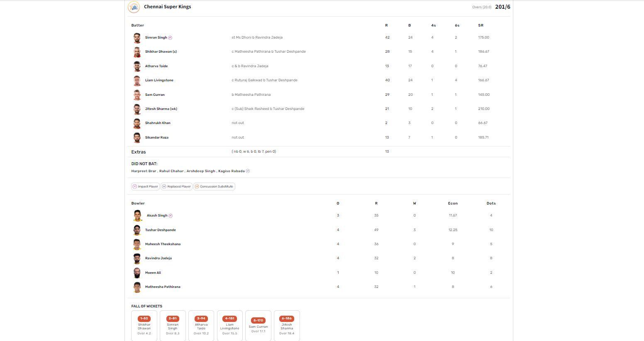Open Jitesh Sharma's player avatar
644x341 pixels.
tap(137, 109)
